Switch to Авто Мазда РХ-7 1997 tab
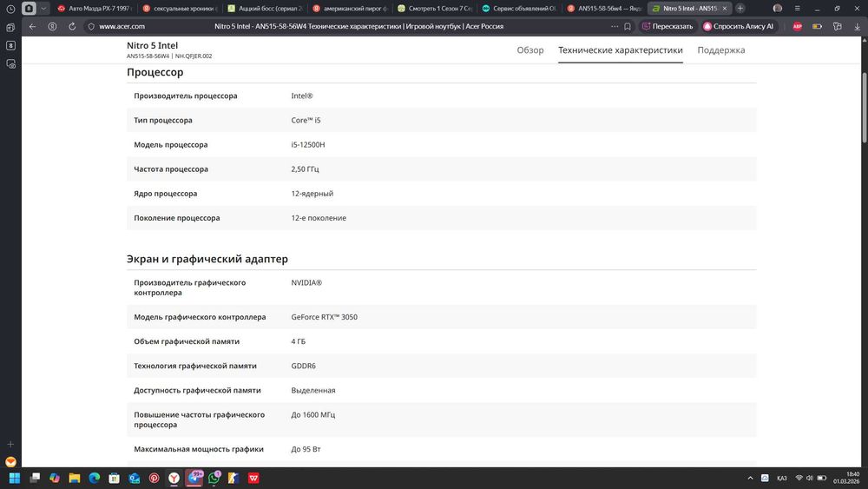The height and width of the screenshot is (489, 868). pos(95,9)
